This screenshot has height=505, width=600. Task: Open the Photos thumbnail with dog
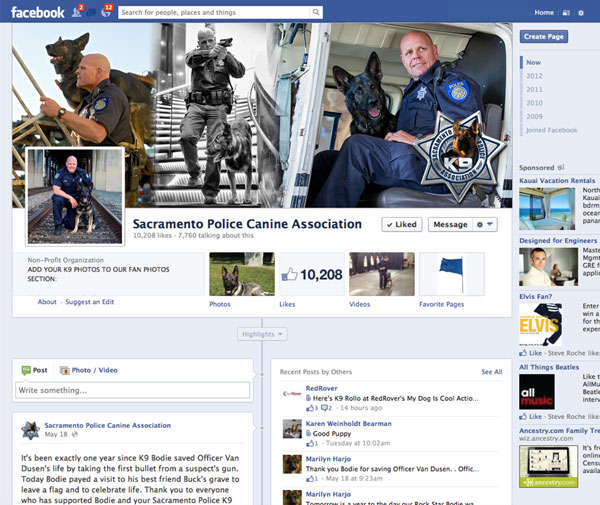coord(242,274)
